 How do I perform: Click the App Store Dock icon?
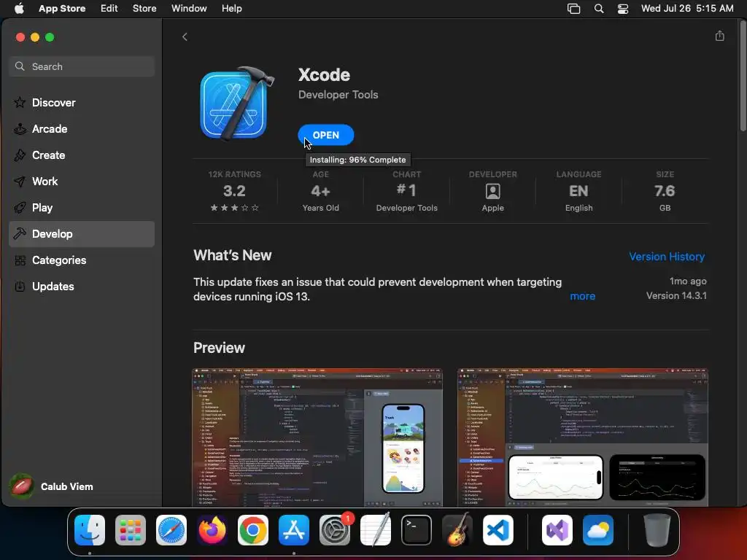(x=294, y=530)
